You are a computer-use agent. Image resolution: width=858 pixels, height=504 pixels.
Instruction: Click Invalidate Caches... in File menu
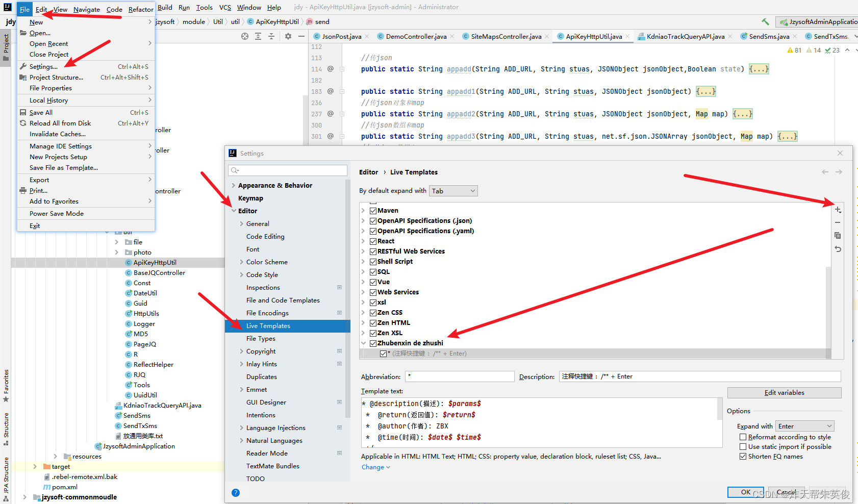86,134
